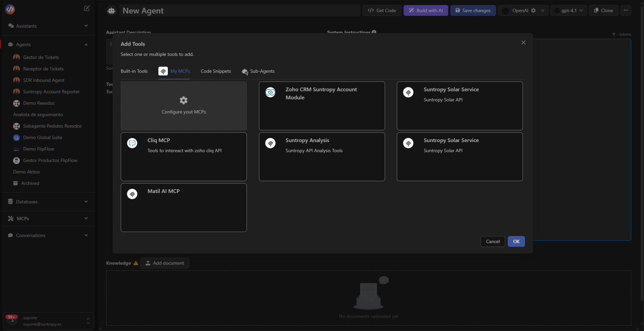Switch to the Built-in Tools tab

click(134, 71)
